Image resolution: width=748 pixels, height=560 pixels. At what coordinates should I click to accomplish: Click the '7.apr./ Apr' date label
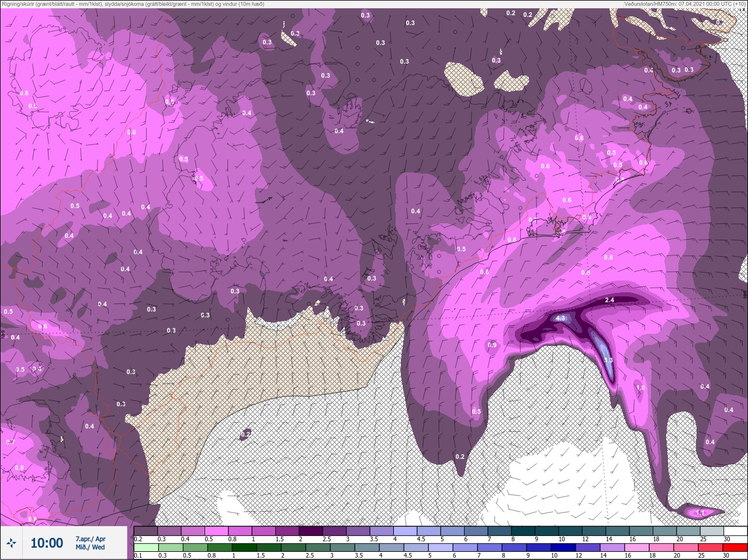[91, 538]
